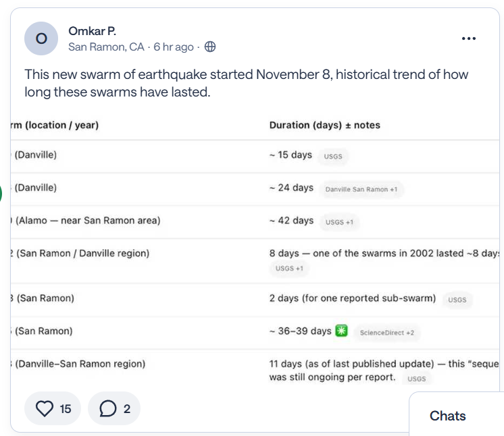
Task: Open the three-dot post options menu
Action: [469, 38]
